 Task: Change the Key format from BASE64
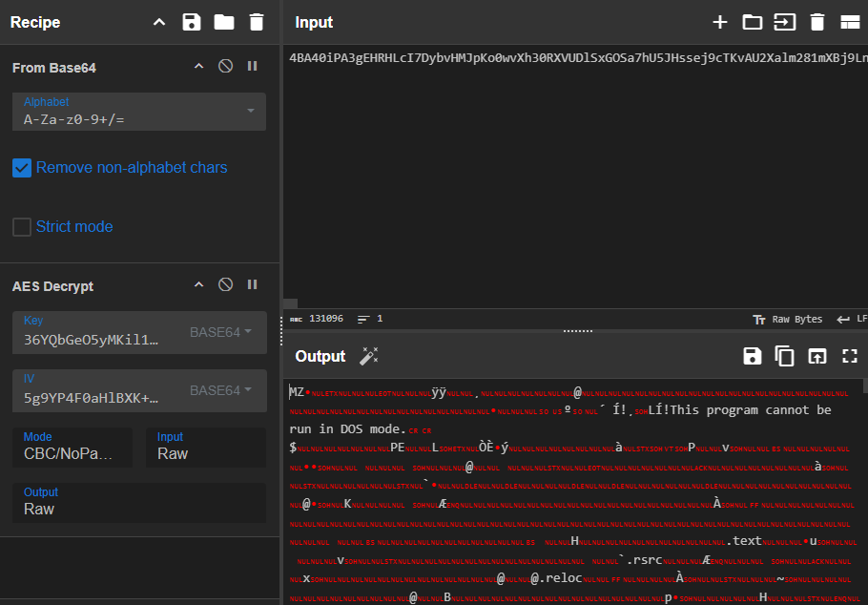220,333
